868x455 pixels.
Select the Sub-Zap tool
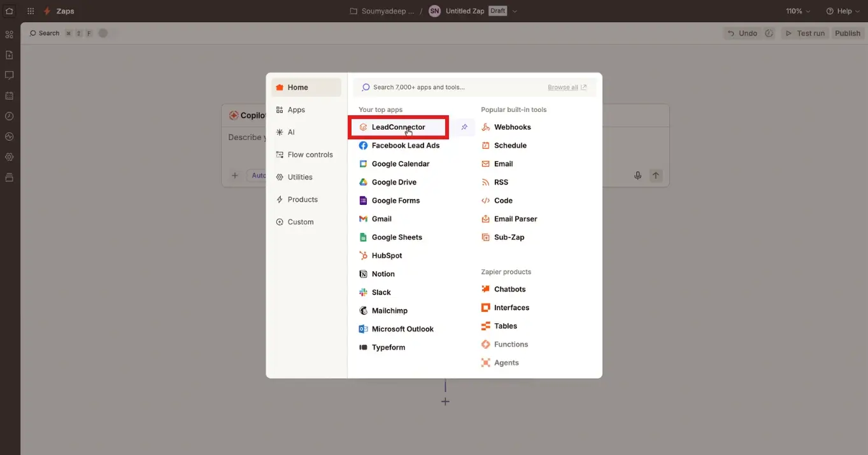503,237
